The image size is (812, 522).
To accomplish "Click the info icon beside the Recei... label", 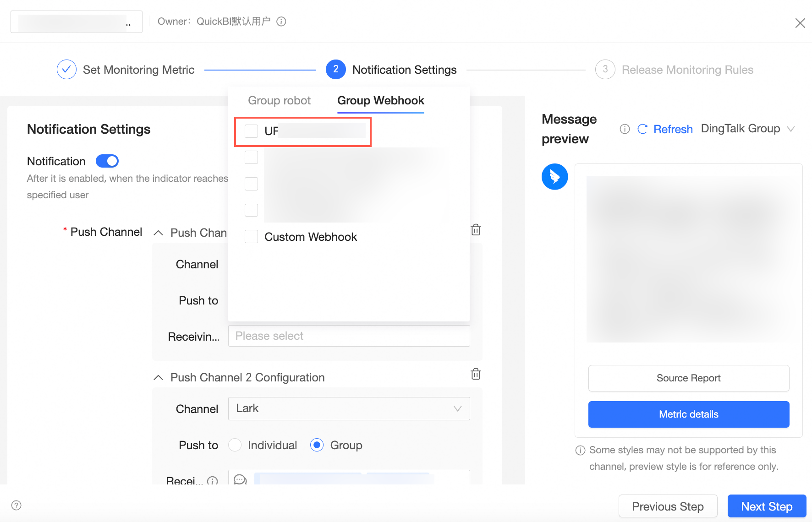I will 212,481.
